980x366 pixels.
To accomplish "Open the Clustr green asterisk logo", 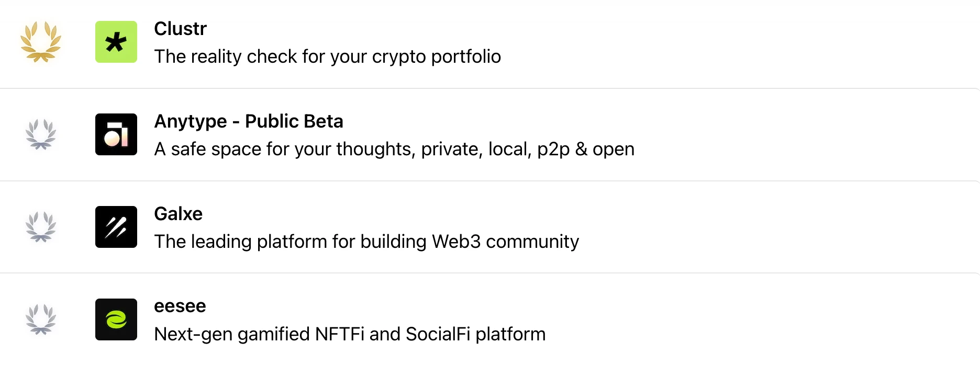I will (116, 42).
